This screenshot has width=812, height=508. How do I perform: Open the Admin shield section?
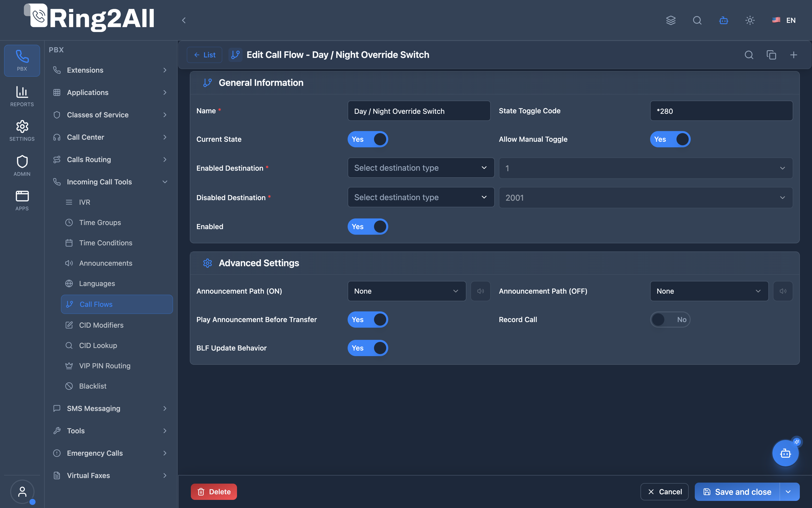coord(22,166)
